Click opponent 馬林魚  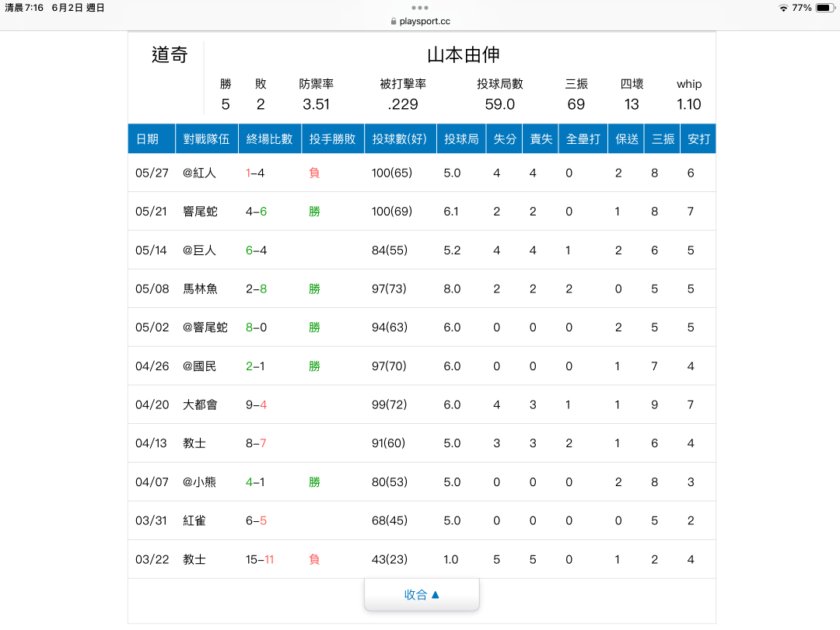201,289
